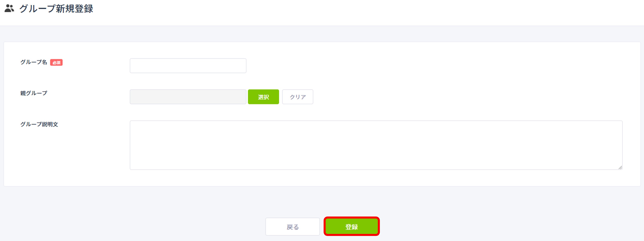Viewport: 644px width, 241px height.
Task: Click the people group icon beside the title
Action: coord(9,8)
